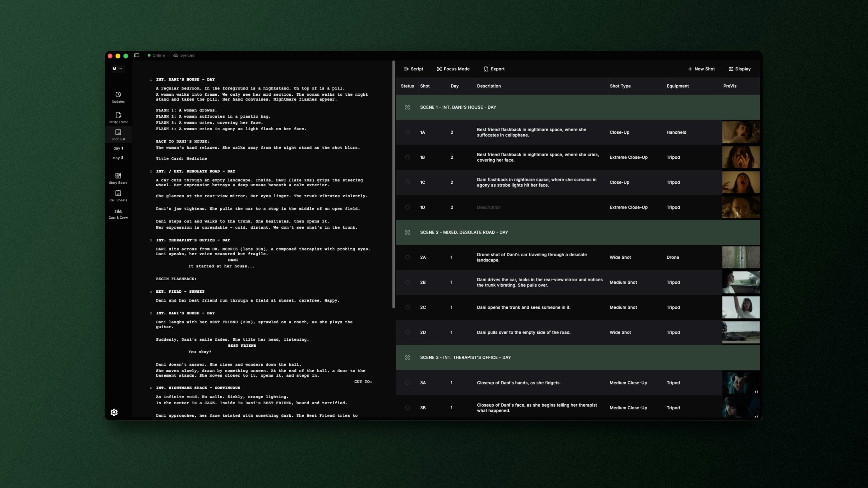Toggle status circle for shot 1D
868x488 pixels.
tap(407, 207)
